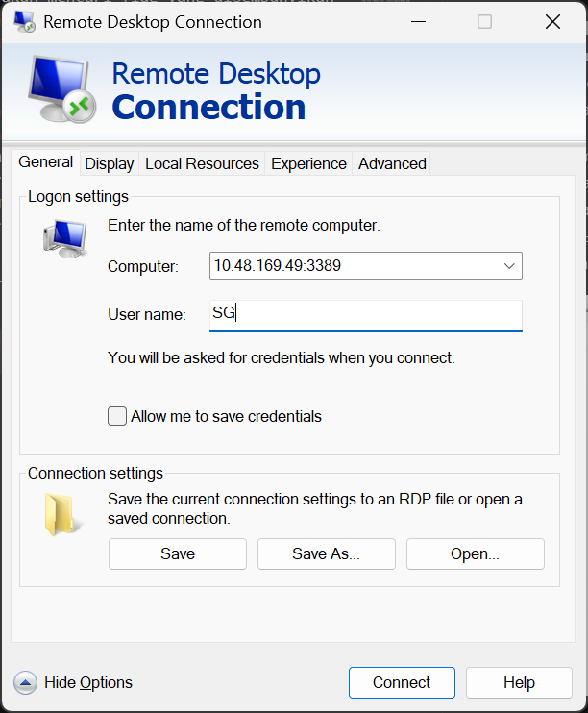
Task: Click the 'User name:' field label
Action: (x=147, y=314)
